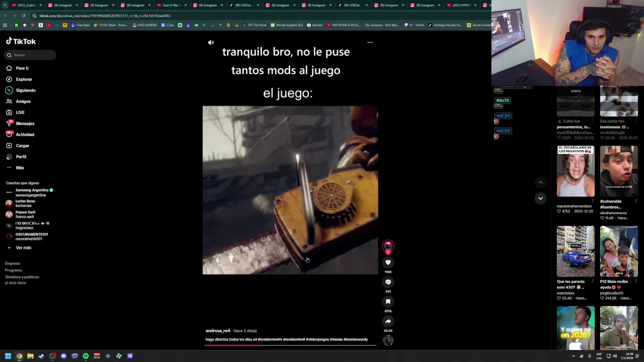Screen dimensions: 644x362
Task: Open Spotify from the taskbar
Action: coord(86,356)
